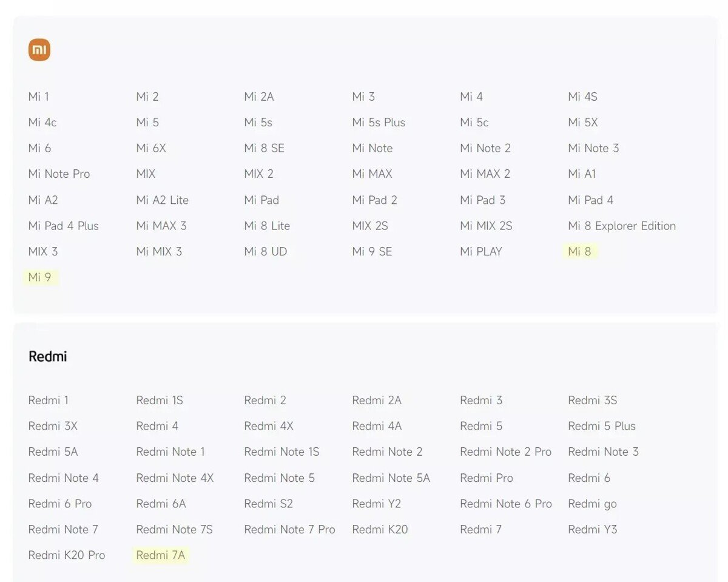The width and height of the screenshot is (728, 582).
Task: Open the Redmi 1S link
Action: tap(160, 401)
